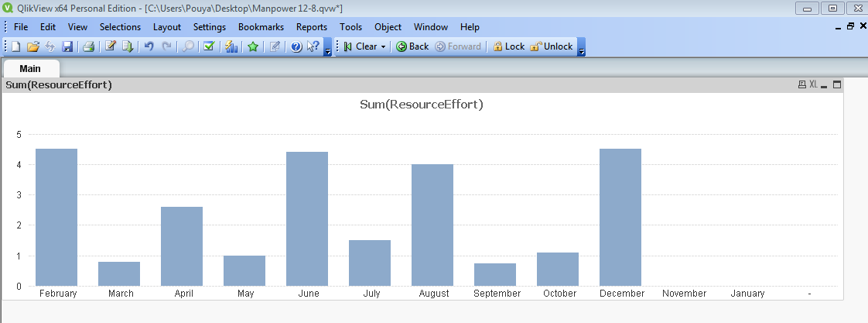868x323 pixels.
Task: Launch the Quick Chart wizard icon
Action: click(231, 46)
